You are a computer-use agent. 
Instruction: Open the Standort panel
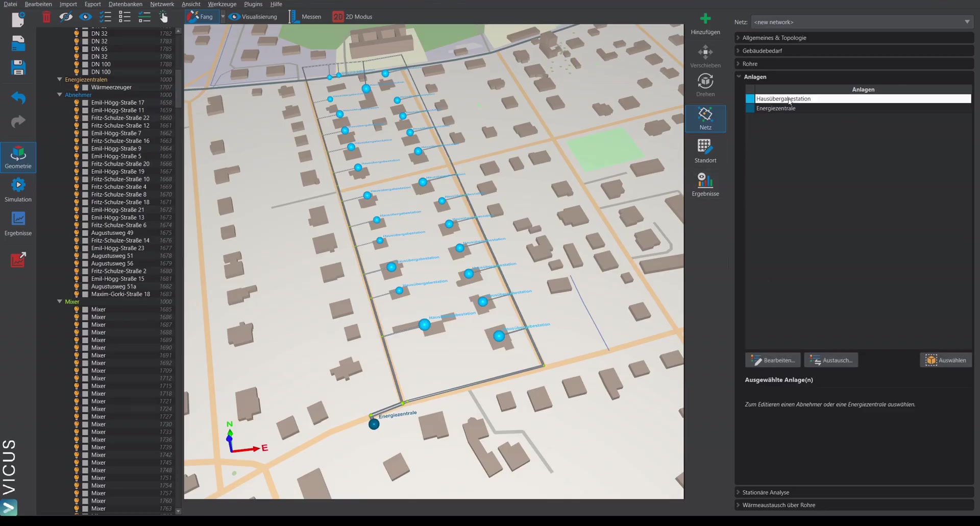pyautogui.click(x=705, y=152)
